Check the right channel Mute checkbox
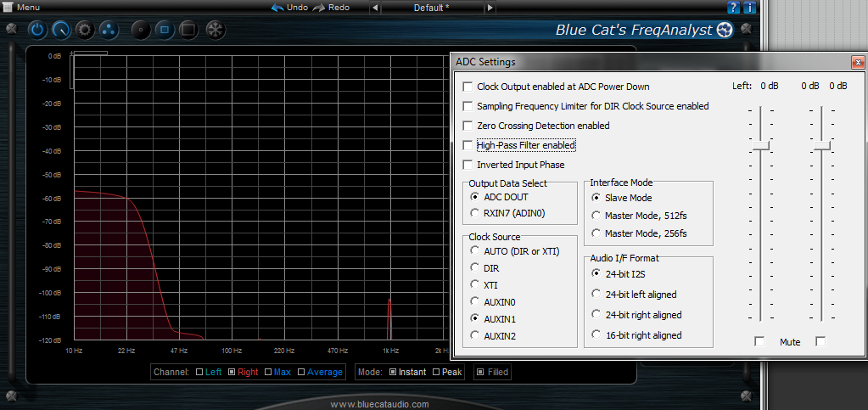The height and width of the screenshot is (410, 868). [x=820, y=341]
